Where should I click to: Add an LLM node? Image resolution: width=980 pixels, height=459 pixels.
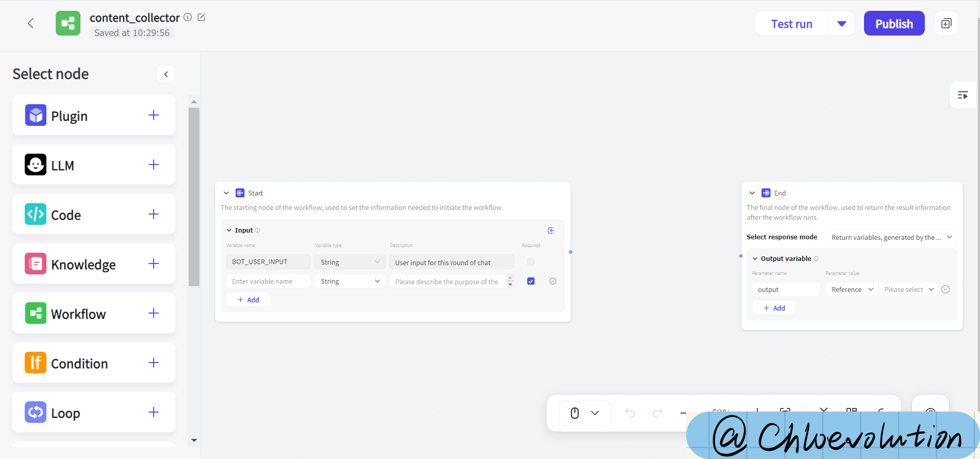[154, 165]
